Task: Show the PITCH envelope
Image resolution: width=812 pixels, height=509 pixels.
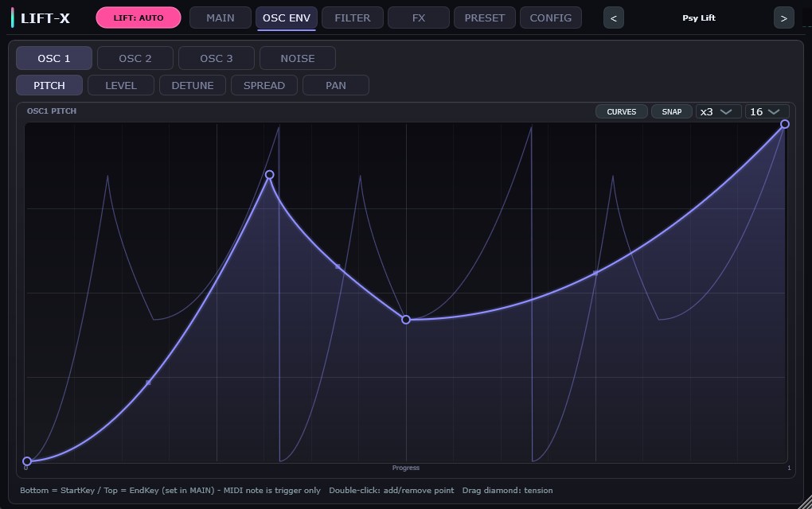Action: tap(49, 85)
